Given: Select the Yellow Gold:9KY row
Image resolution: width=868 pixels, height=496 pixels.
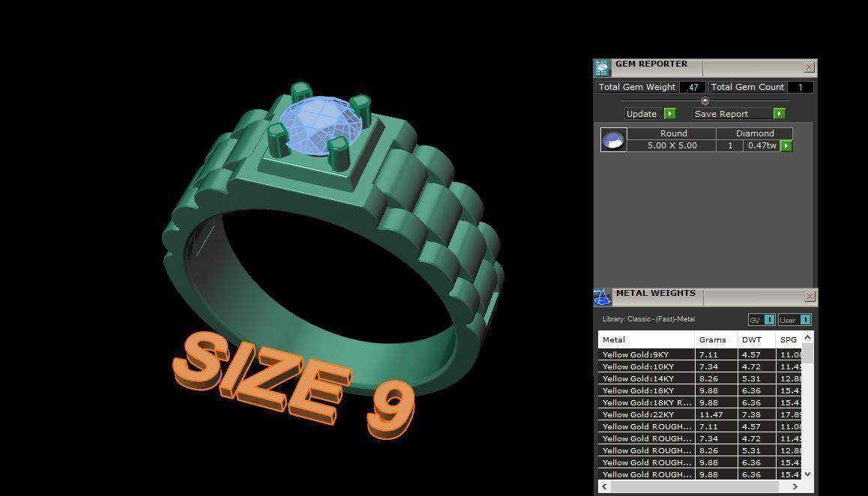Looking at the screenshot, I should point(699,354).
